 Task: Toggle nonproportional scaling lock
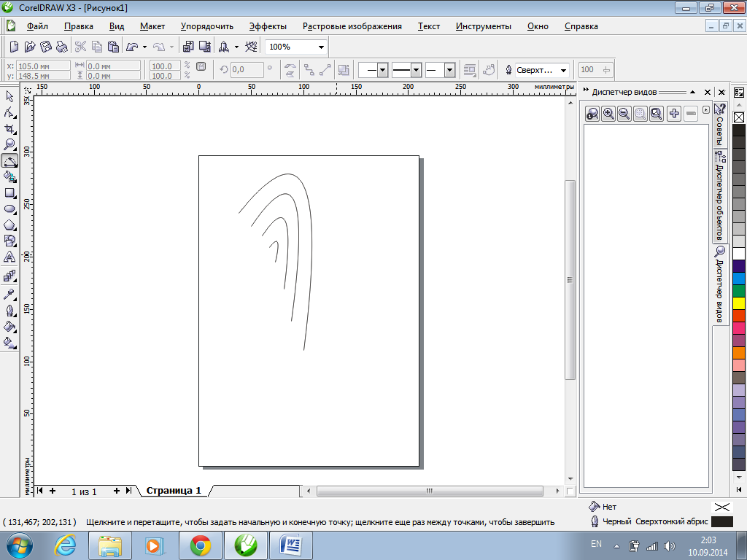(201, 67)
